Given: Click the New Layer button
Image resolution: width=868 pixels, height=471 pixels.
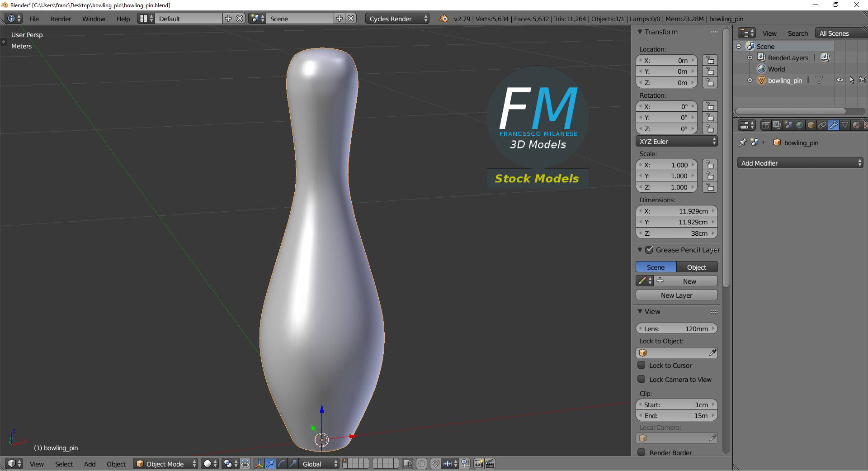Looking at the screenshot, I should click(x=676, y=295).
